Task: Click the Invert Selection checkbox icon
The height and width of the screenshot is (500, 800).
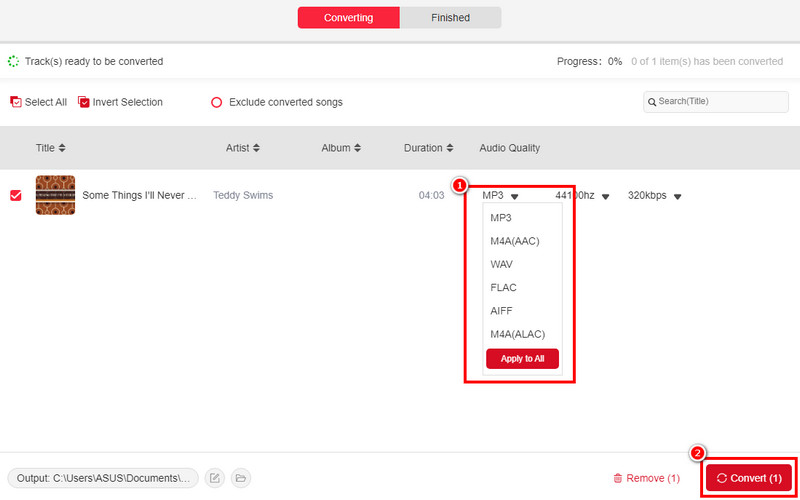Action: click(84, 102)
